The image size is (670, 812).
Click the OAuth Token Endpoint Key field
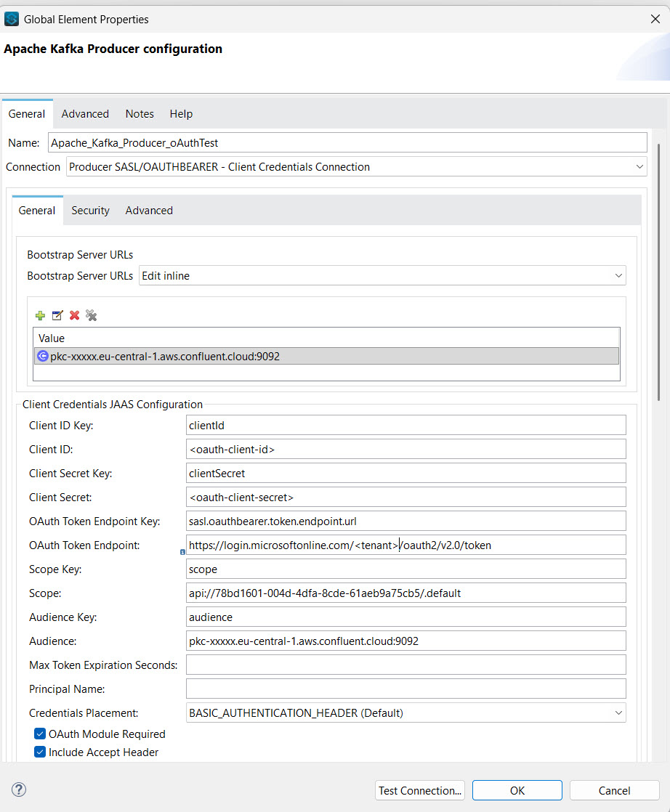click(x=405, y=521)
